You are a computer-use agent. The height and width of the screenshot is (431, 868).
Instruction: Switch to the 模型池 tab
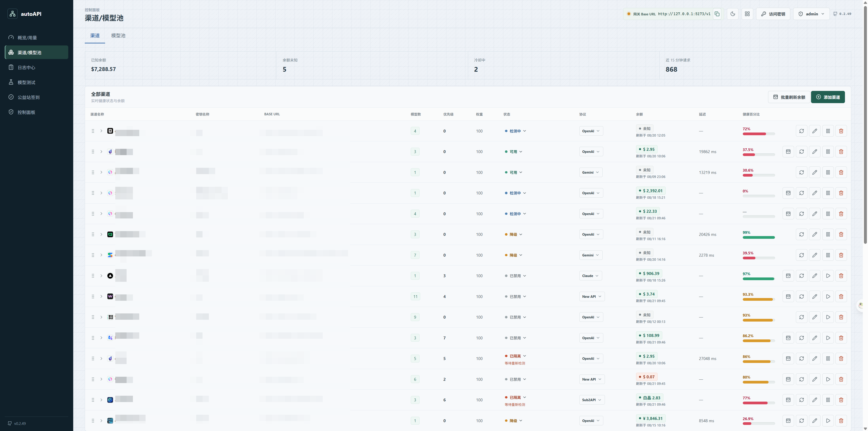(x=118, y=36)
